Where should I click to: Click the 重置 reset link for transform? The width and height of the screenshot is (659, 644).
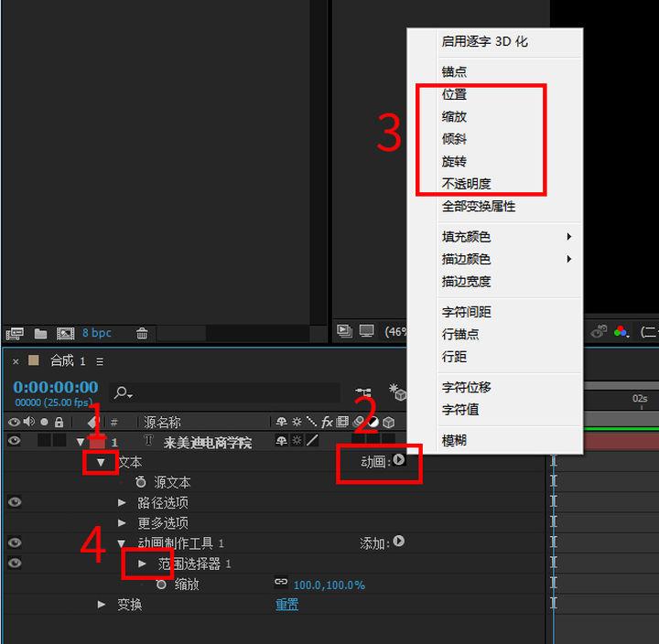click(287, 605)
